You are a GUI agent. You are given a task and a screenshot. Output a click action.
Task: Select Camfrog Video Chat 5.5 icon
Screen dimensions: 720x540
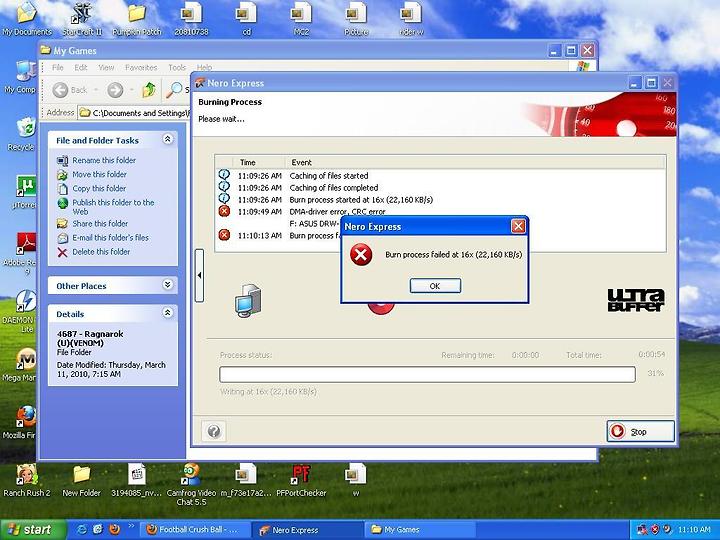191,484
